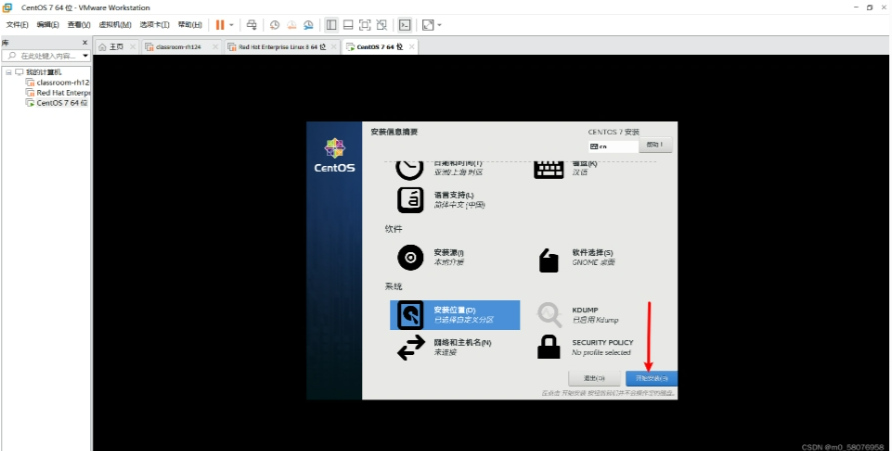Click the 简体中文 (中国) language text

coord(459,205)
